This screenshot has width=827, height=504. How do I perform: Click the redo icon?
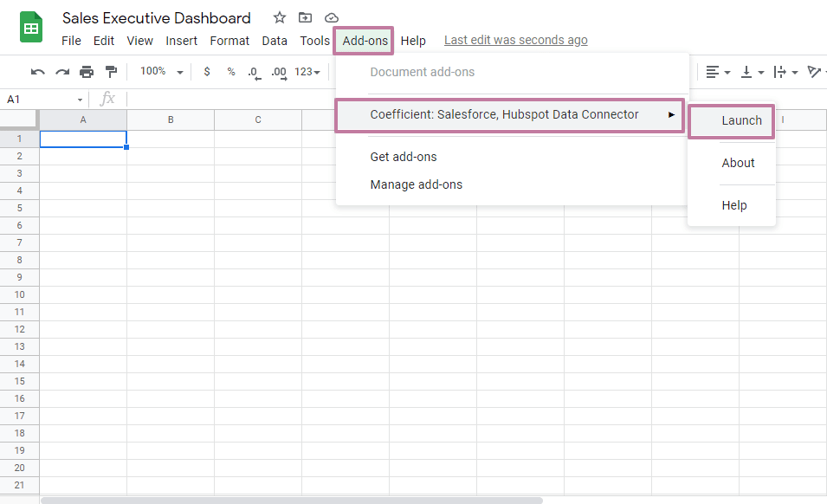62,72
